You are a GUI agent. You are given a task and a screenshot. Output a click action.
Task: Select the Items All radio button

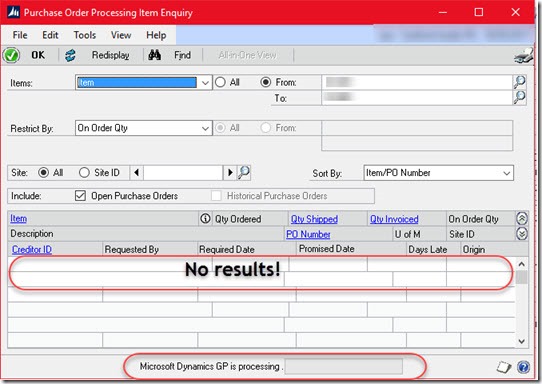220,82
